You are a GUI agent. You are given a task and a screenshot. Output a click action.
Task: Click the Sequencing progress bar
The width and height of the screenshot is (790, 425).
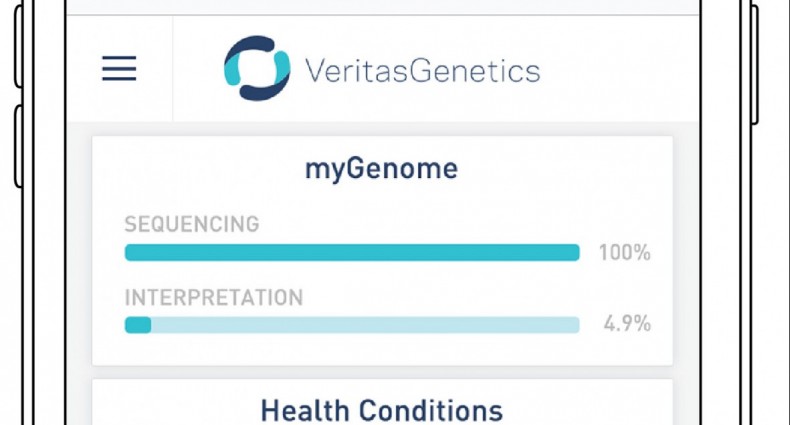click(x=351, y=253)
